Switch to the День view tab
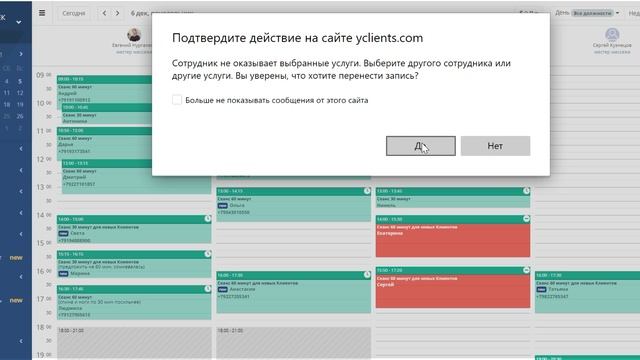 pyautogui.click(x=562, y=13)
